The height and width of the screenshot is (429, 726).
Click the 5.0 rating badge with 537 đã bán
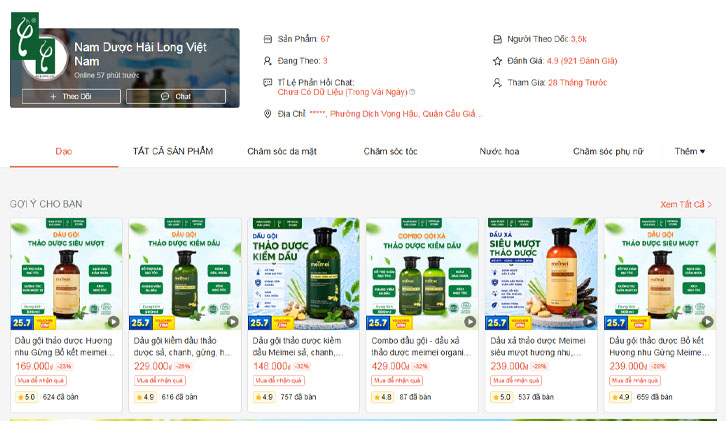pos(501,397)
